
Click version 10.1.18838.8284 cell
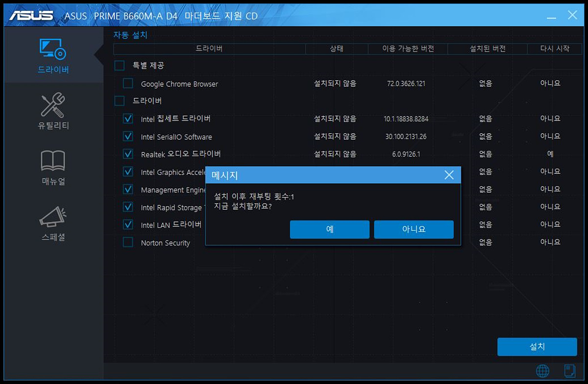tap(406, 119)
